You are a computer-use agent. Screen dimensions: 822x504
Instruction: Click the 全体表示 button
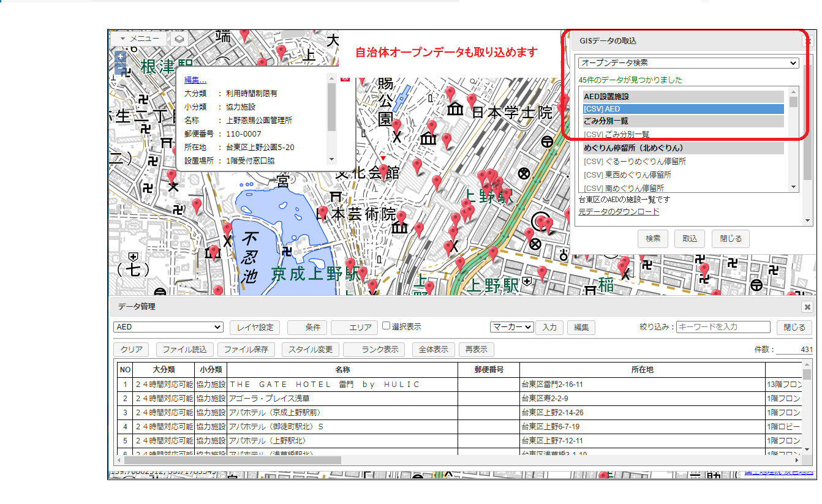[x=434, y=350]
